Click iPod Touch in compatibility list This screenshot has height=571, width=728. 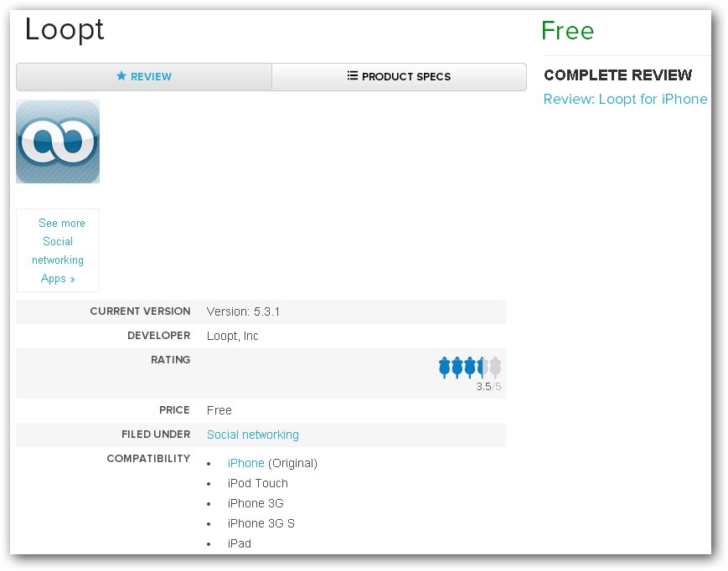[258, 483]
